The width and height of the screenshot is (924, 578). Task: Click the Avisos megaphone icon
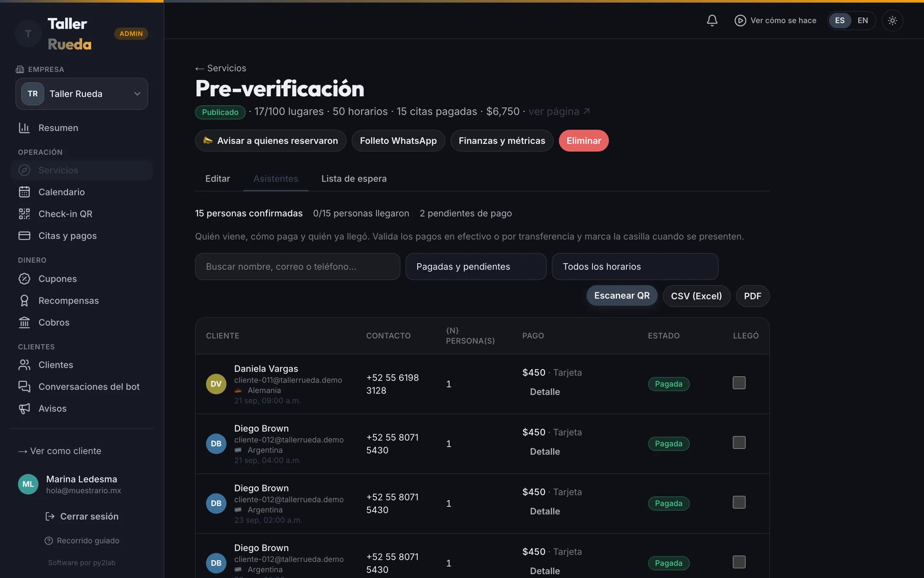click(24, 408)
